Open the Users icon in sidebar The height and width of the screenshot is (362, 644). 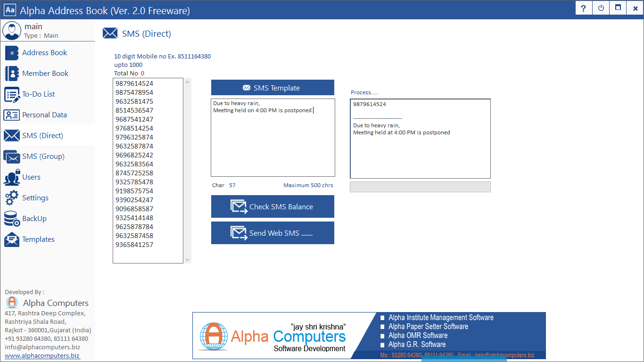point(12,177)
